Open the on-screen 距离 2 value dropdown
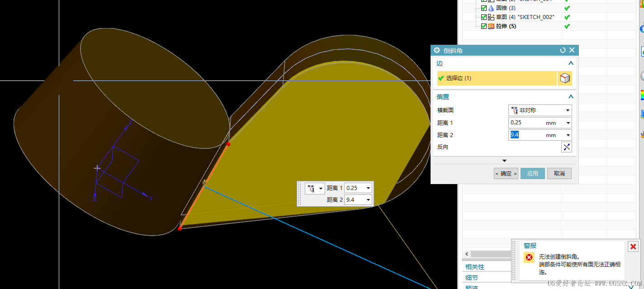This screenshot has height=289, width=644. pyautogui.click(x=369, y=200)
